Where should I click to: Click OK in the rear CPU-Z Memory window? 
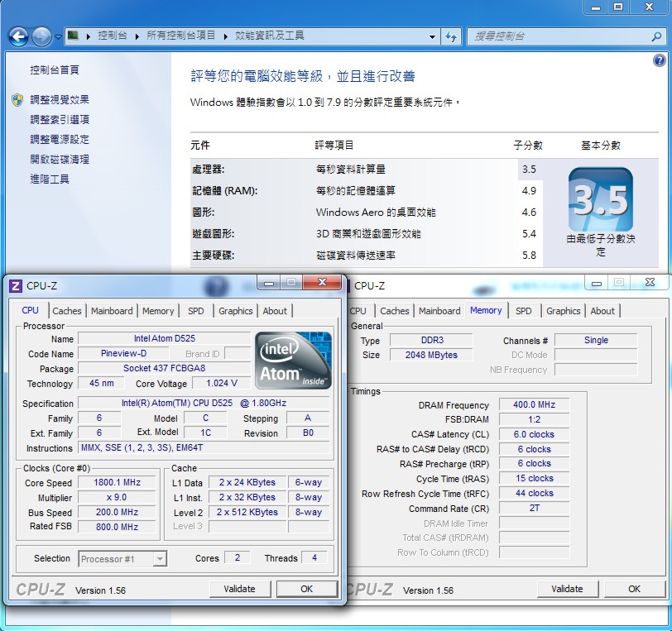tap(634, 589)
